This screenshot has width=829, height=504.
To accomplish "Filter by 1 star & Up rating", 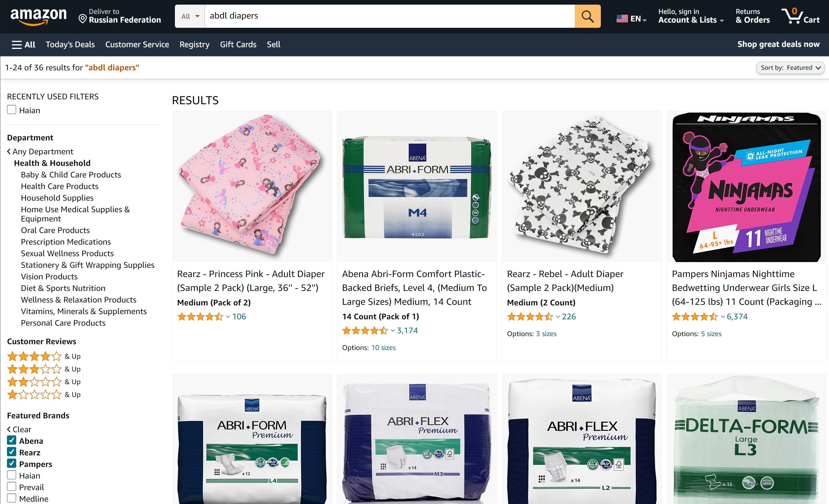I will point(44,394).
